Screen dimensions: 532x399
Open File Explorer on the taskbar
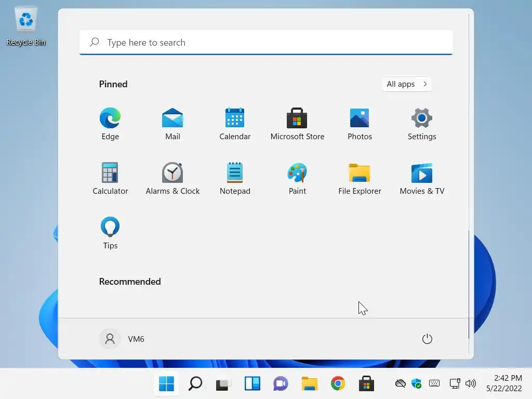(310, 384)
